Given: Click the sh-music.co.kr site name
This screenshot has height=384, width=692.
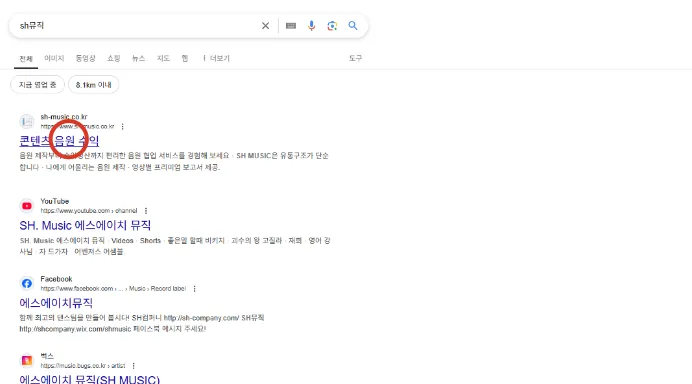Looking at the screenshot, I should coord(64,117).
